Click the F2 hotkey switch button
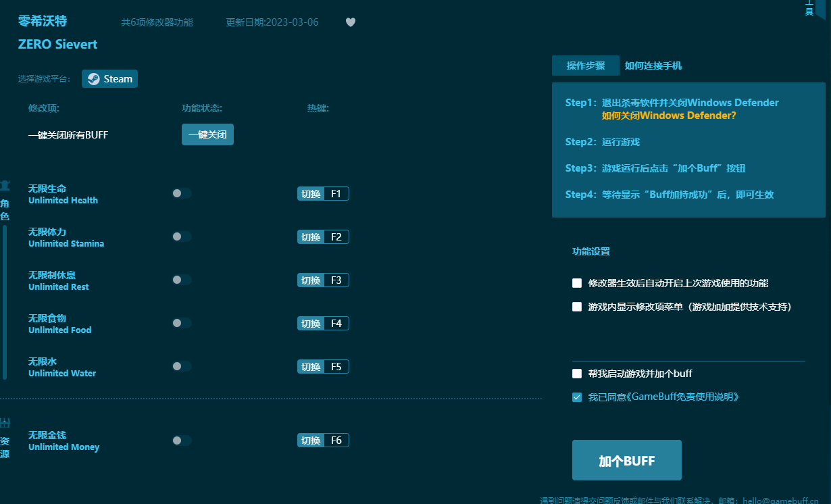 click(323, 237)
